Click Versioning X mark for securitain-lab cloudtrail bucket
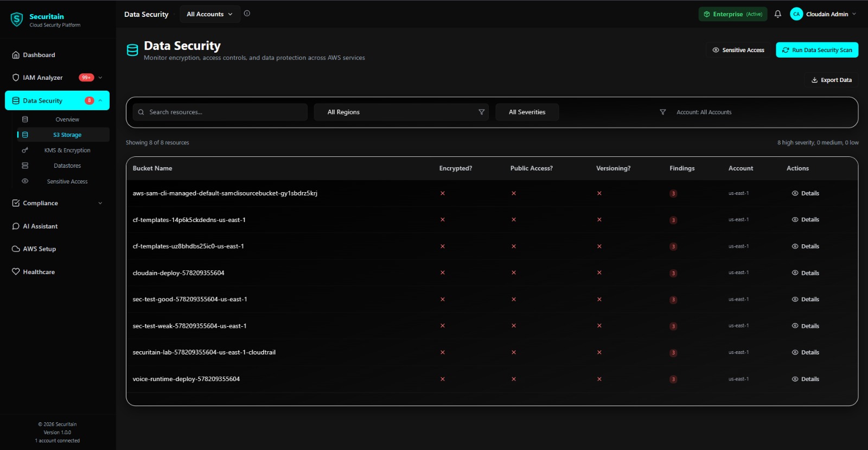868x450 pixels. click(599, 352)
